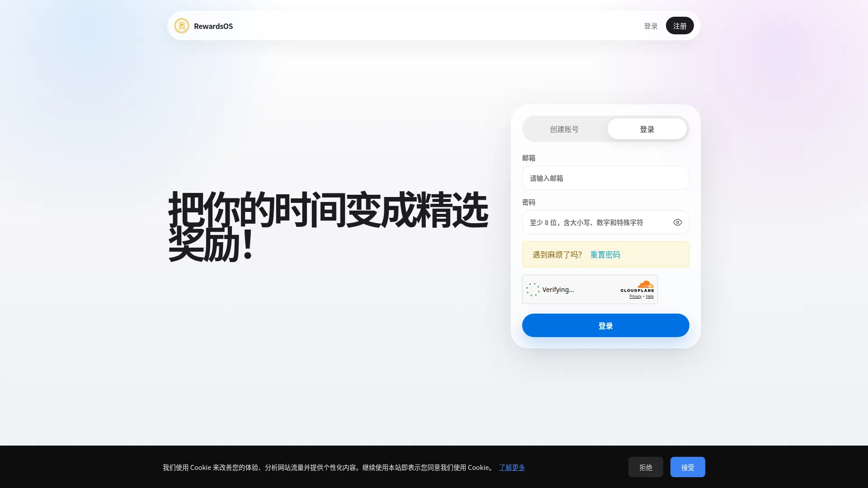Click the 邮箱 field label
868x488 pixels.
tap(528, 158)
